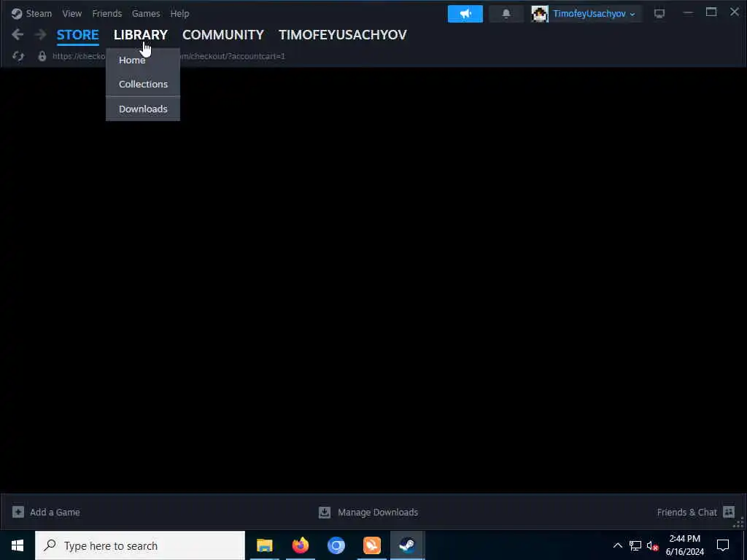Go forward with the right arrow
The width and height of the screenshot is (747, 560).
(41, 34)
